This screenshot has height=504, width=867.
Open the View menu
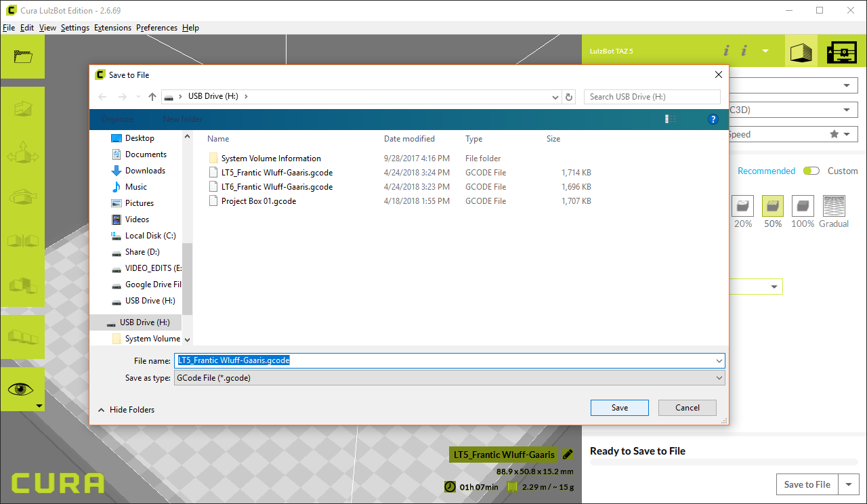[47, 28]
